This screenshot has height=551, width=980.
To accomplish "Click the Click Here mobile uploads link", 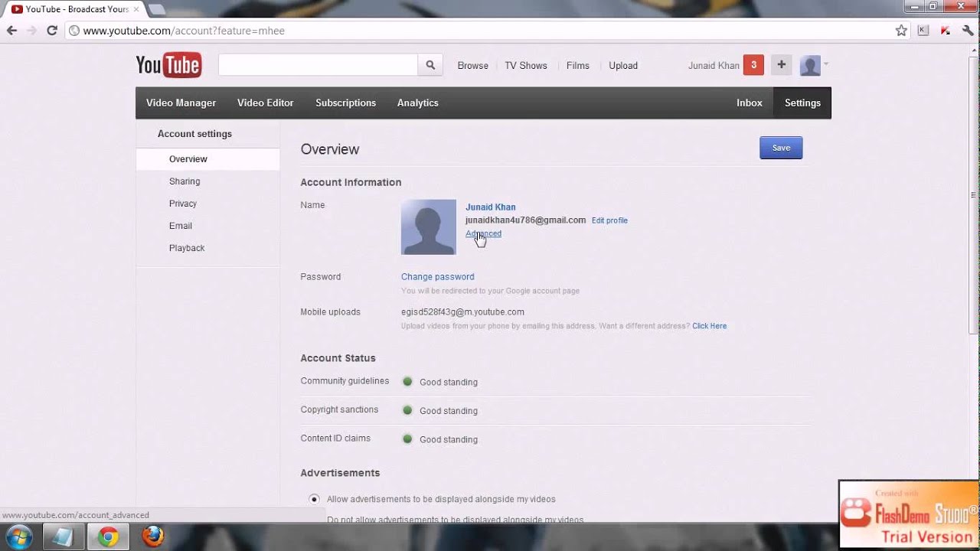I will pos(710,326).
